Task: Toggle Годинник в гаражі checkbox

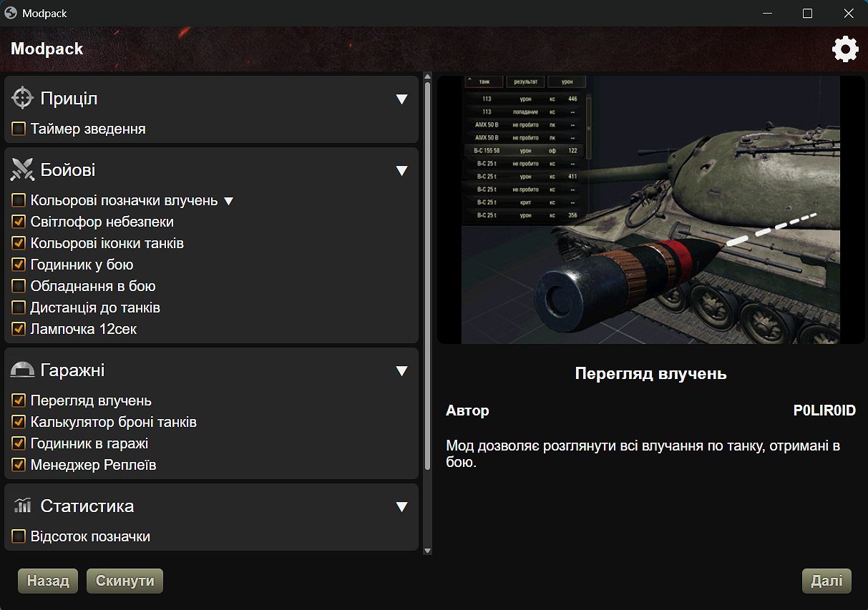Action: click(x=19, y=444)
